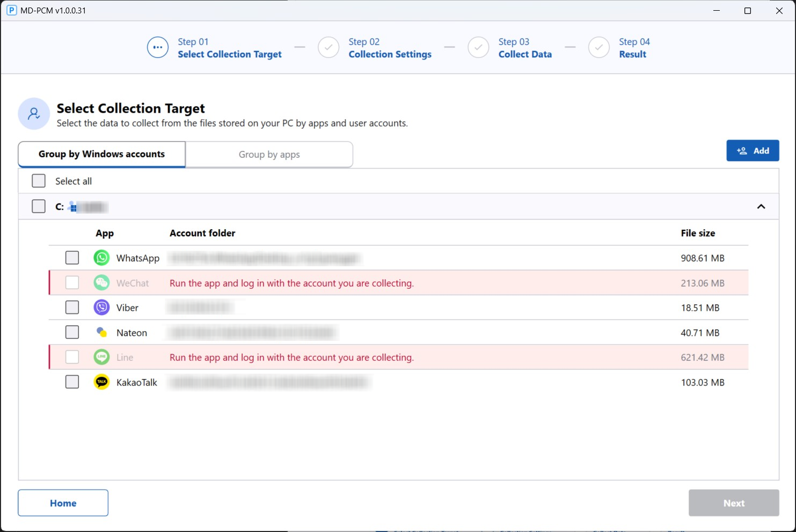This screenshot has width=796, height=532.
Task: Click the Nateon name text
Action: click(x=132, y=333)
